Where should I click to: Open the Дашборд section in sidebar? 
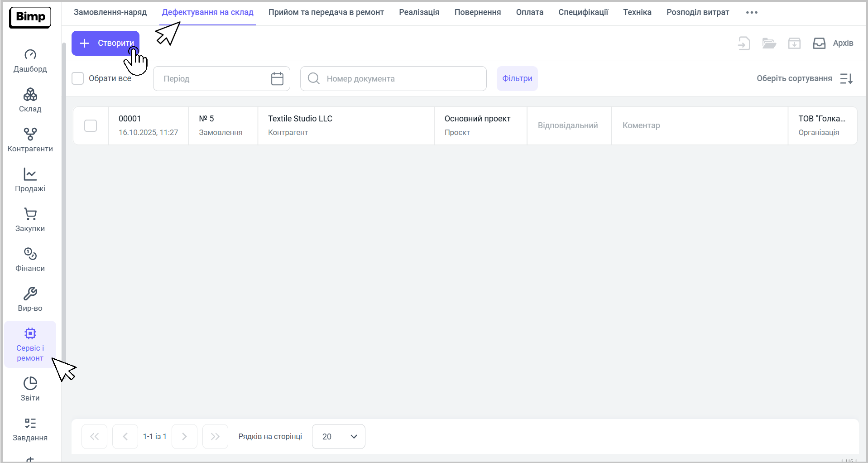[x=30, y=61]
